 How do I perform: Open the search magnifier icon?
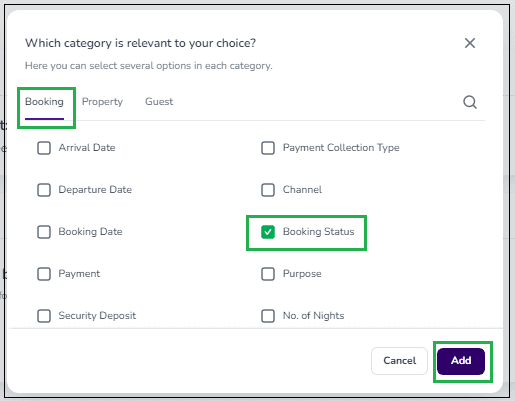click(470, 102)
